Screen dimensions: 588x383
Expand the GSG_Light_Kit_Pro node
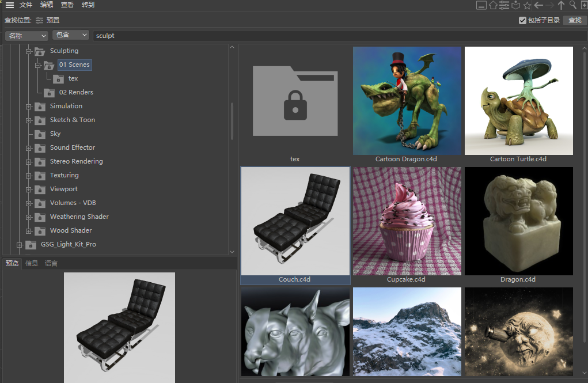click(20, 245)
